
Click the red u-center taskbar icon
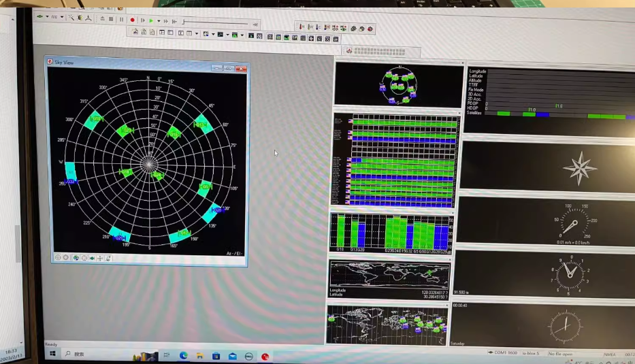(265, 357)
